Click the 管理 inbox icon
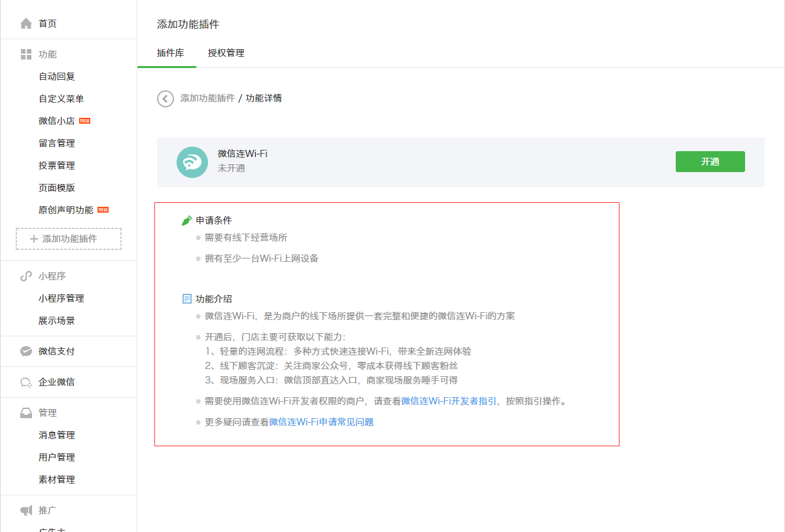 [x=26, y=413]
